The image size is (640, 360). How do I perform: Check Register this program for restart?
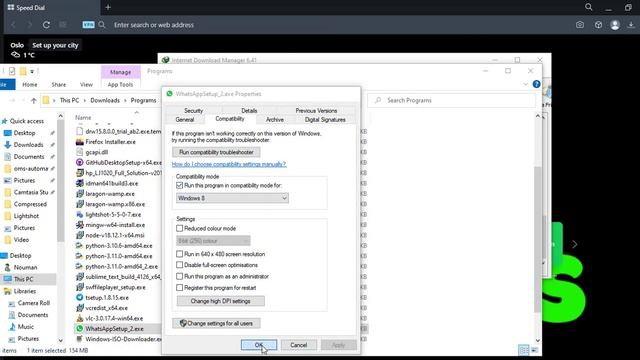click(179, 288)
